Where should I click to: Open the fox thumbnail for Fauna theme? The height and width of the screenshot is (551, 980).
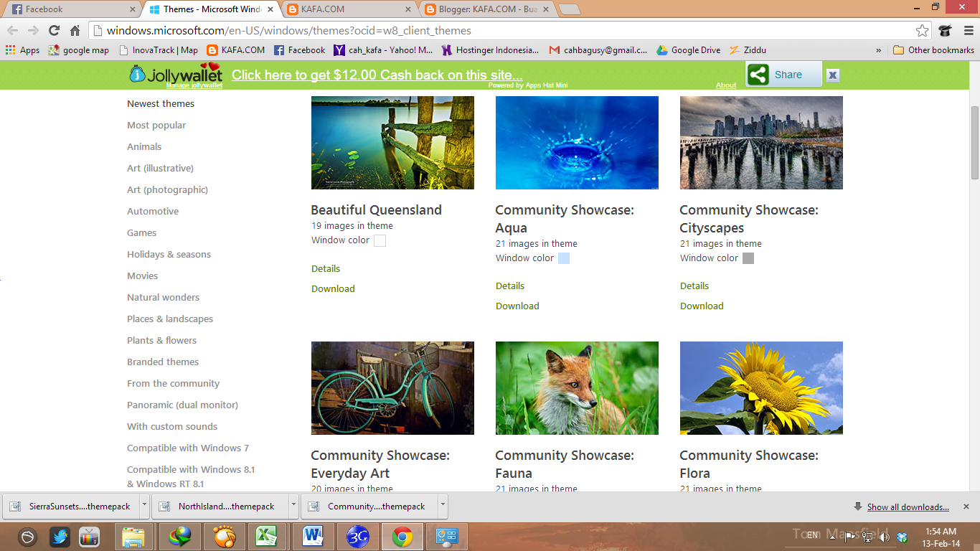[577, 388]
